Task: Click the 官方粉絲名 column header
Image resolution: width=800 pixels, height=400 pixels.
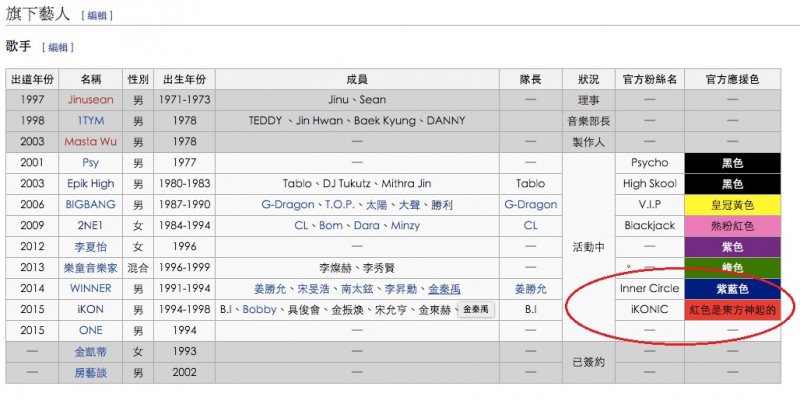Action: [649, 79]
